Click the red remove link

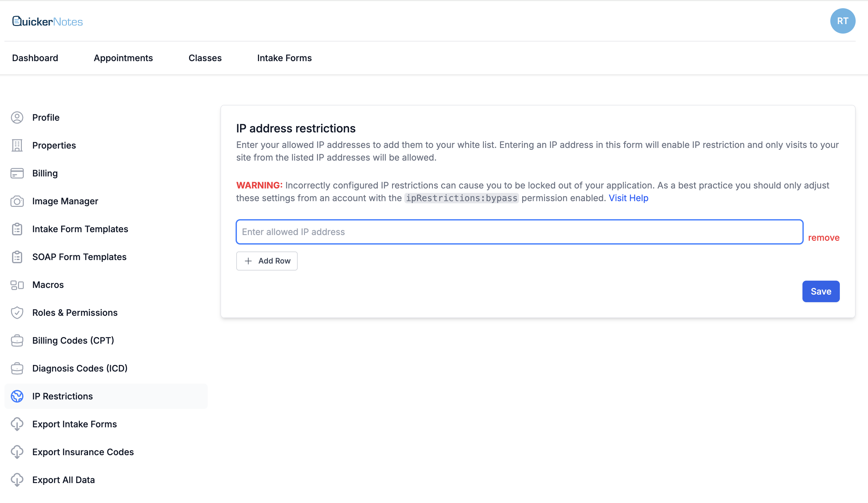823,238
